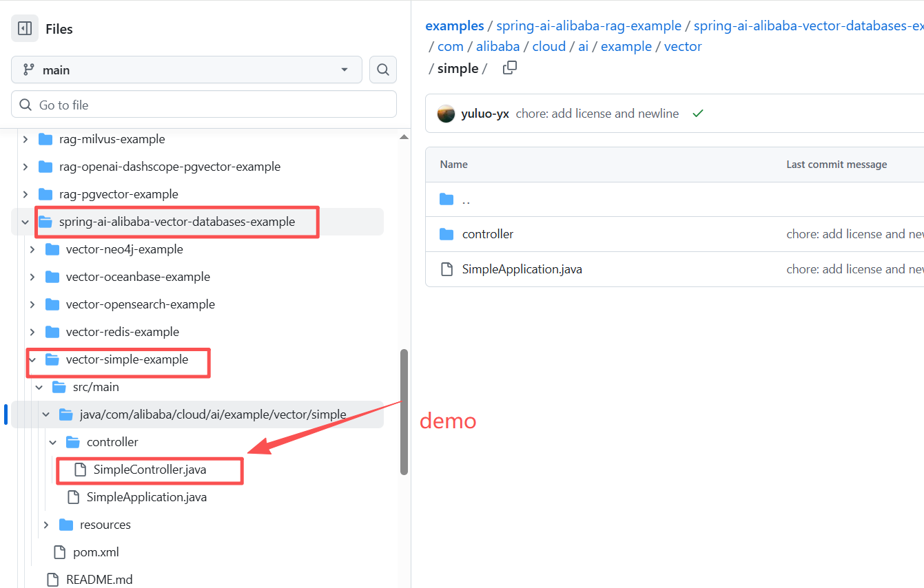924x588 pixels.
Task: Open the examples breadcrumb link
Action: [x=455, y=25]
